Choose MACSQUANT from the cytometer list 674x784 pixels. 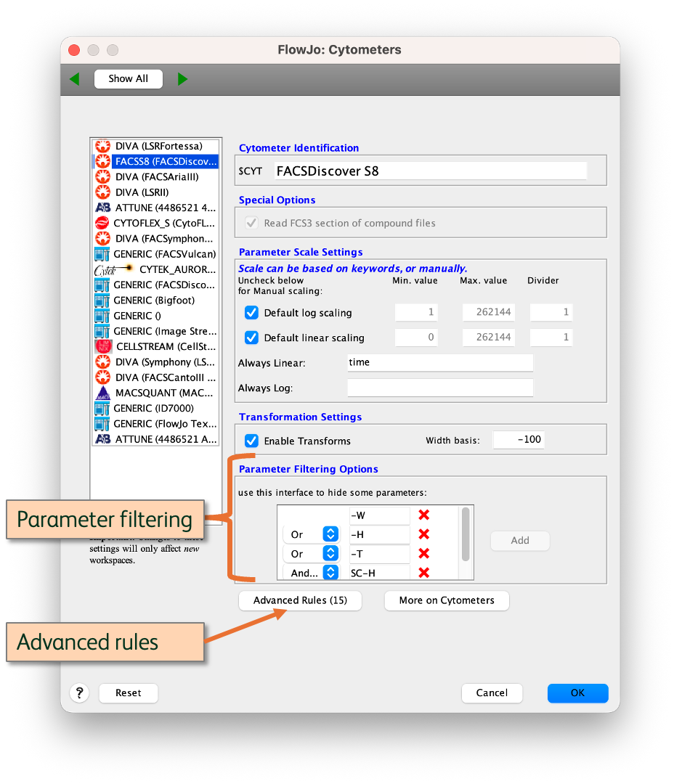click(155, 393)
